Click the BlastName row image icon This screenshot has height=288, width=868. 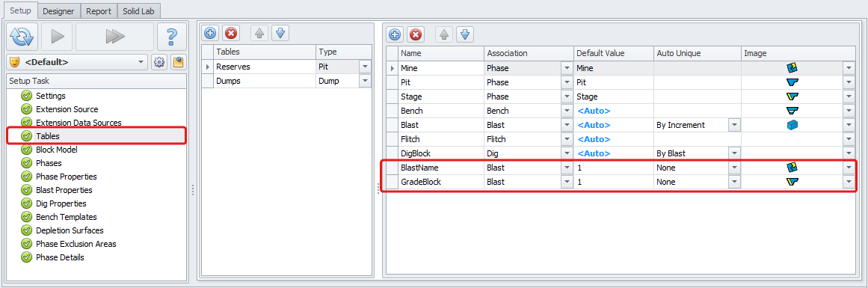(792, 168)
